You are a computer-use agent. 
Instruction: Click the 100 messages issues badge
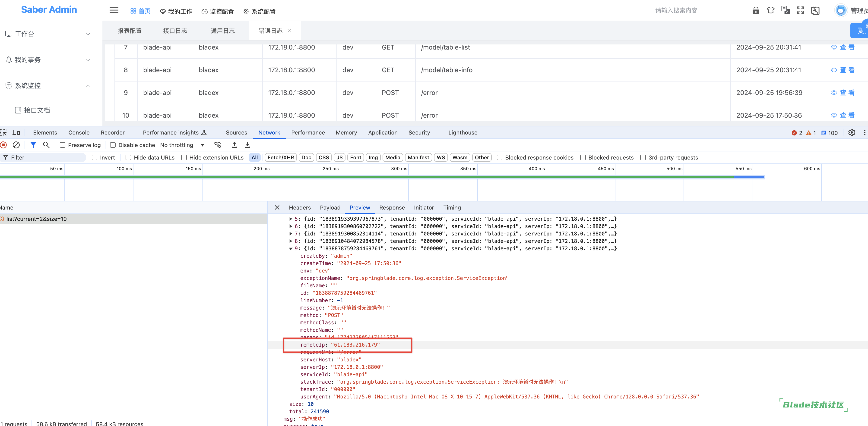(829, 133)
